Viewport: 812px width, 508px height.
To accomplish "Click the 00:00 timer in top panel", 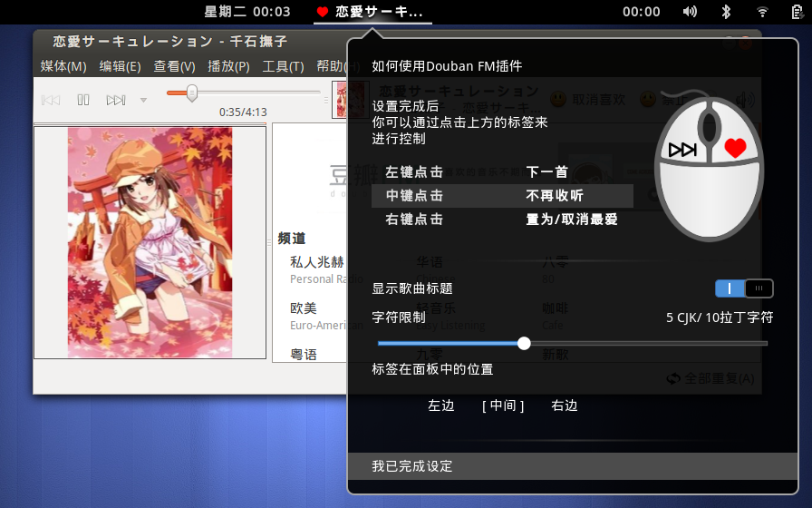I will click(x=641, y=12).
